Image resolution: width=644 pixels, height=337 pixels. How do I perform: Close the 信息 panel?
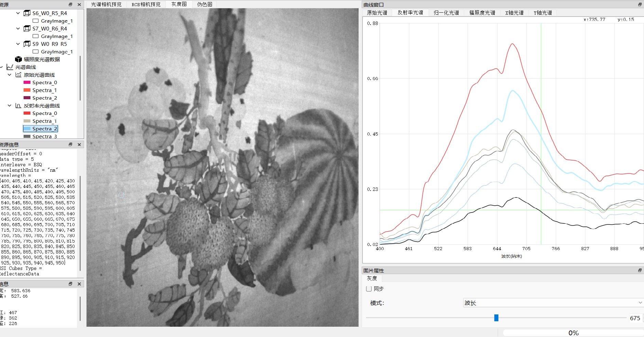tap(79, 284)
